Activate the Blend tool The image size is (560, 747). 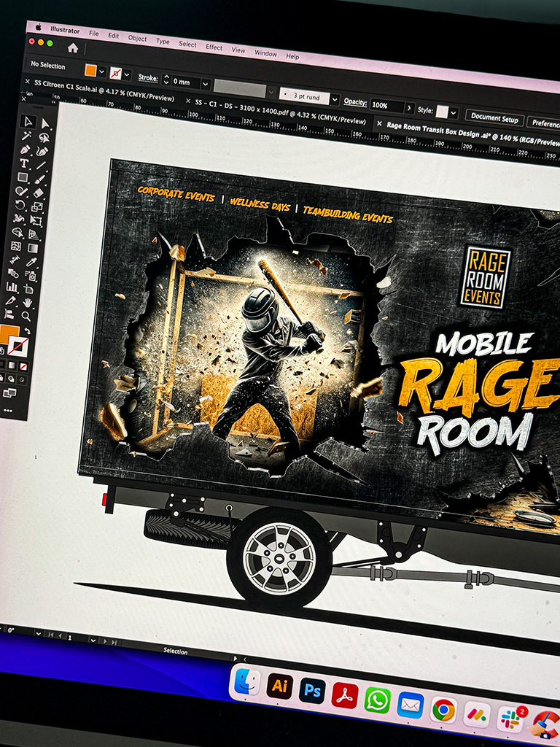click(13, 273)
